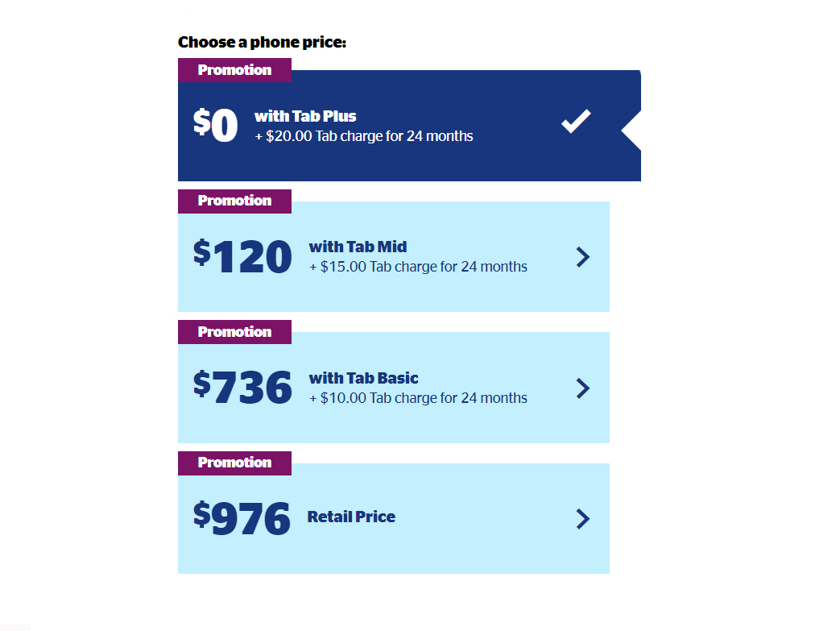The image size is (840, 631).
Task: Click the "Retail Price" label
Action: point(351,517)
